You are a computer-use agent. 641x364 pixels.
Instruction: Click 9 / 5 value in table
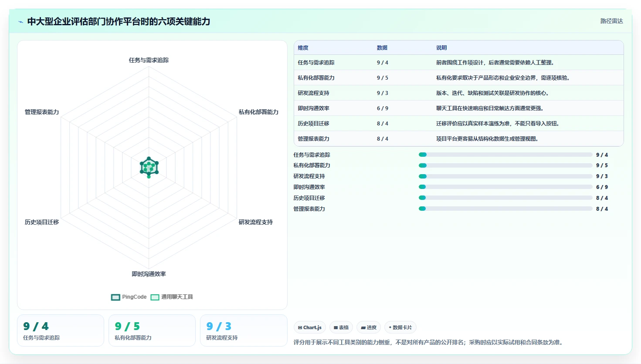tap(383, 78)
